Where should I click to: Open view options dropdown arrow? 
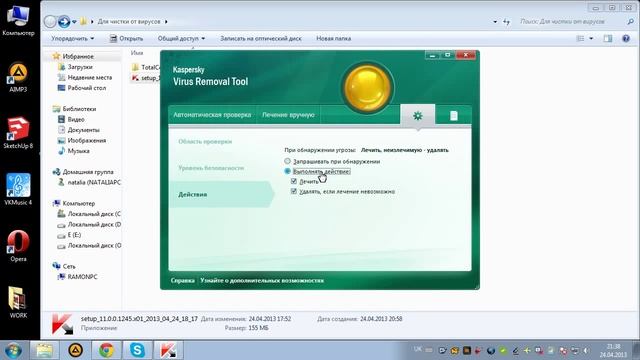[x=591, y=38]
